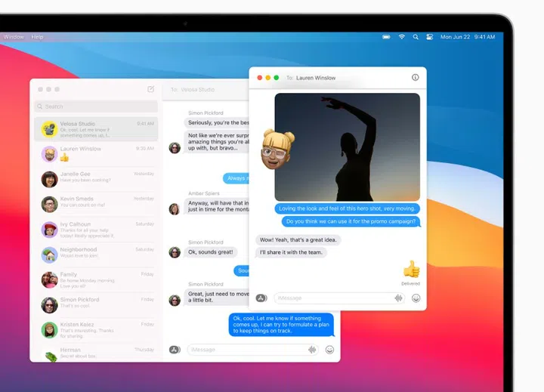The height and width of the screenshot is (392, 544).
Task: Open the apps icon in Velosa Studio window
Action: tap(175, 350)
